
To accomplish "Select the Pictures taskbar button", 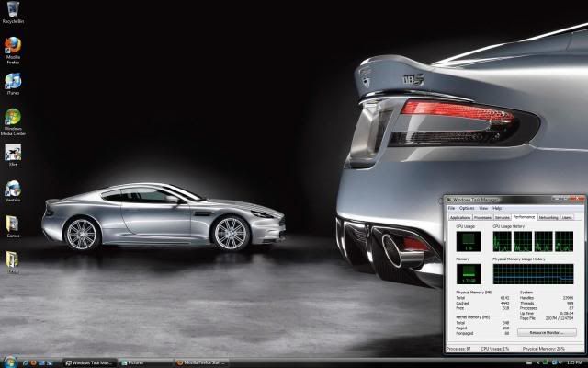I will click(142, 362).
